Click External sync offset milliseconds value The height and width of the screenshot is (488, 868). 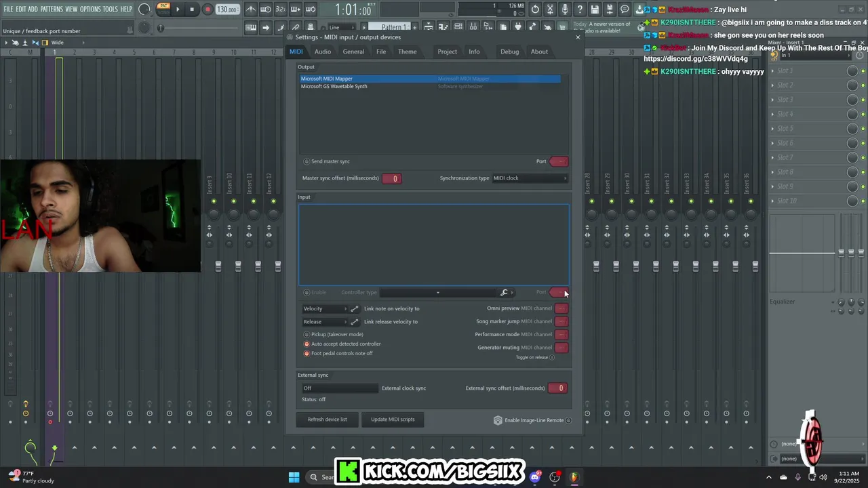[x=558, y=388]
